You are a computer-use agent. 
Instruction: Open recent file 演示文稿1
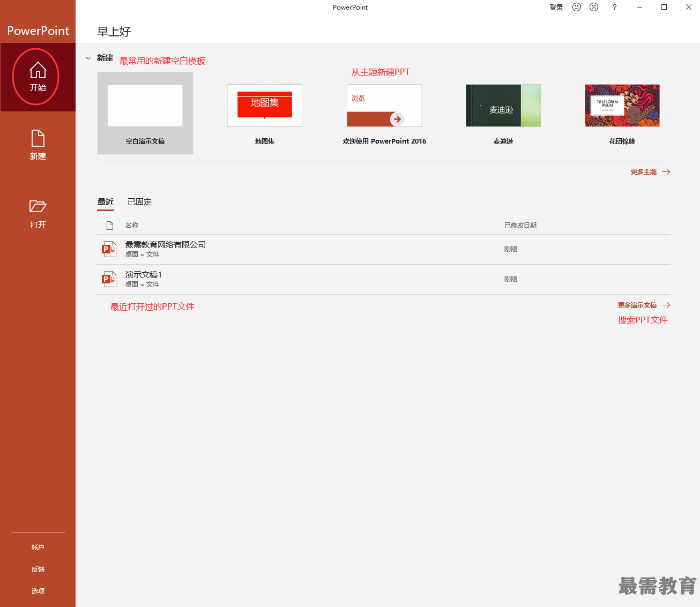[384, 279]
